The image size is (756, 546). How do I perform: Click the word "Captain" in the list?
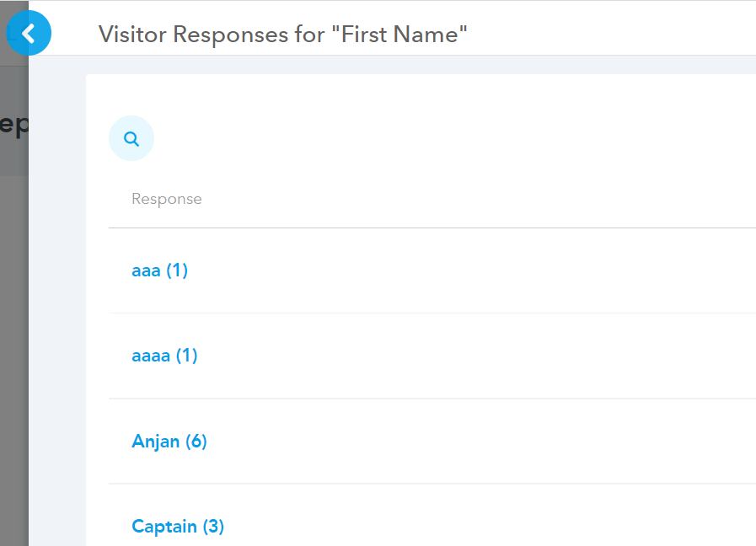164,527
